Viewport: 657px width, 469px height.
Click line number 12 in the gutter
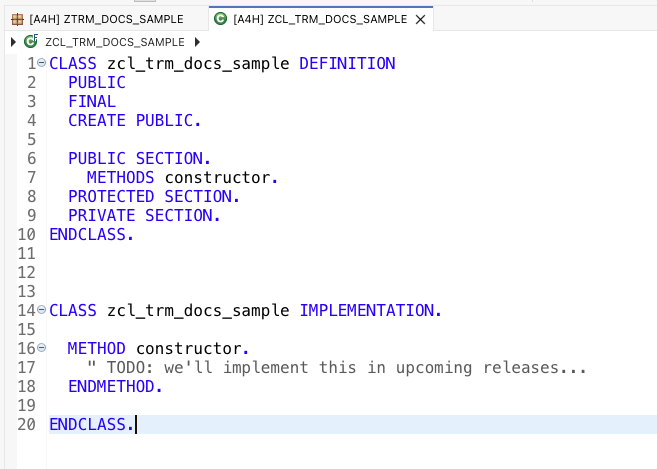26,272
